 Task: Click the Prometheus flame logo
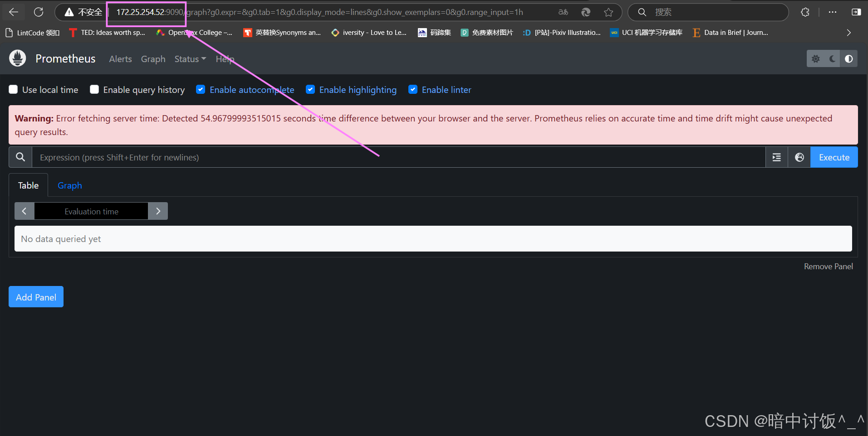[18, 58]
